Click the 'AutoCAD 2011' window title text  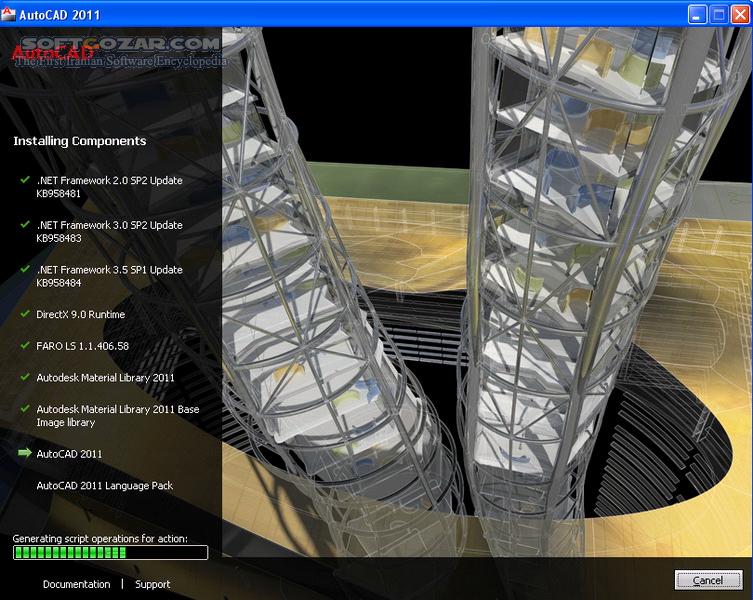(x=60, y=15)
